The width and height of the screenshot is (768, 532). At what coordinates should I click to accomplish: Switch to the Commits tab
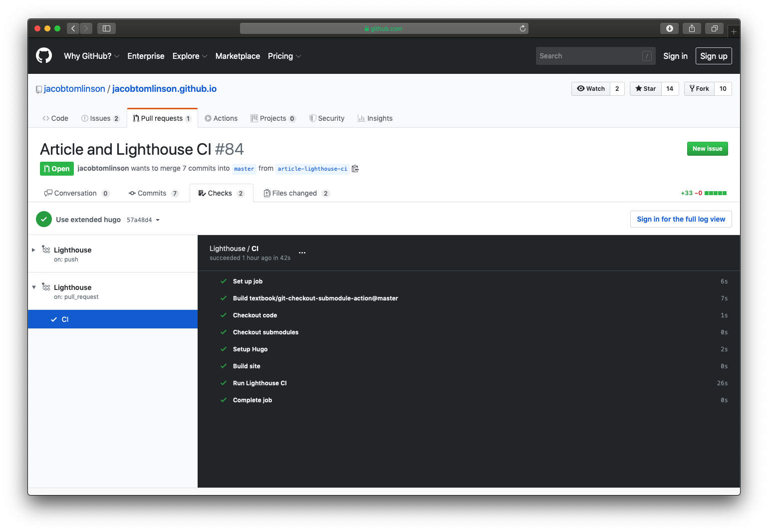[x=152, y=193]
